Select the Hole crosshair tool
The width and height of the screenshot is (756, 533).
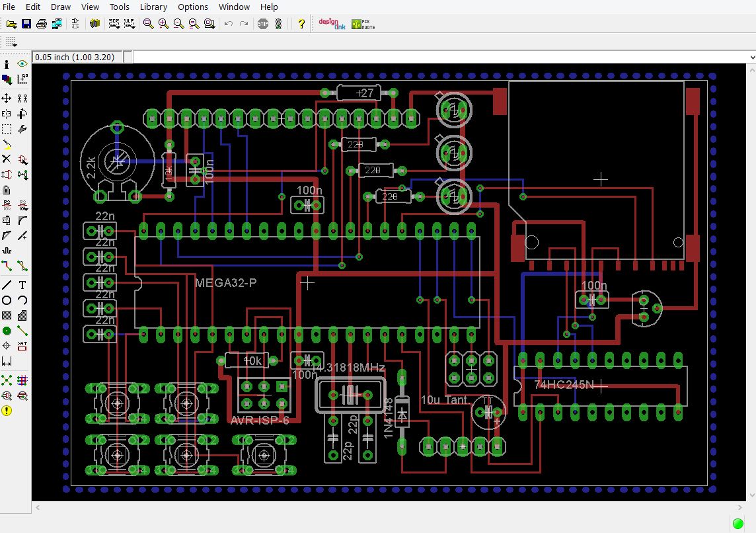[6, 346]
